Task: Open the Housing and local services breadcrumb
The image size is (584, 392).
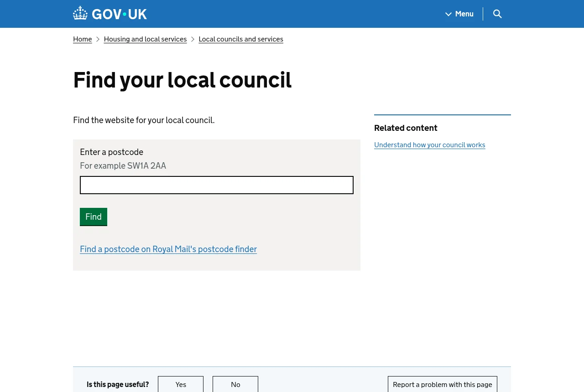Action: point(145,39)
